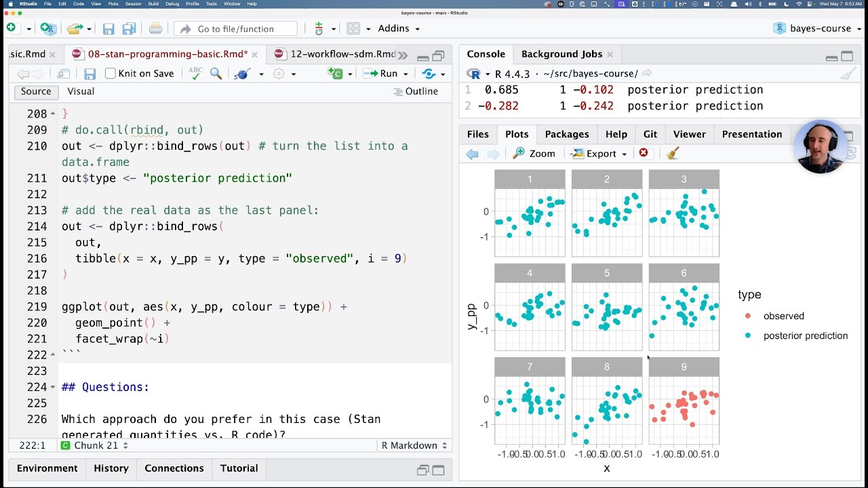Open Chunk 21 navigation dropdown
Screen dimensions: 868x488
94,445
